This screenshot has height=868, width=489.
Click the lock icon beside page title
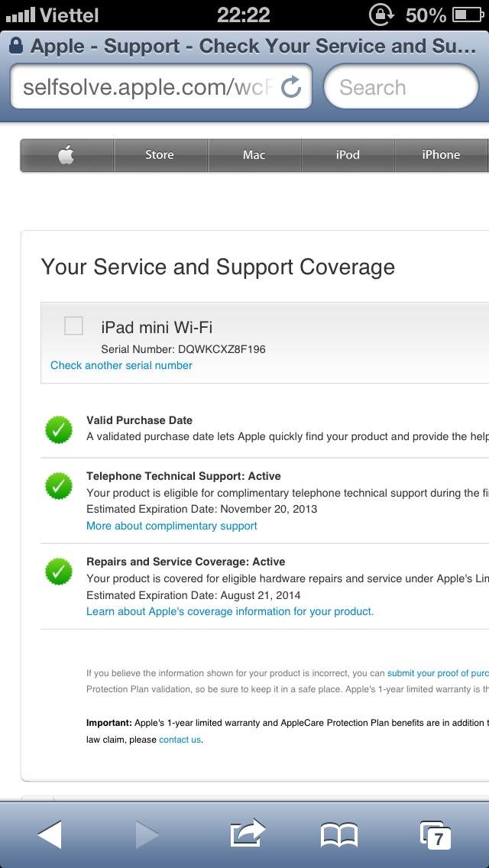pyautogui.click(x=16, y=46)
